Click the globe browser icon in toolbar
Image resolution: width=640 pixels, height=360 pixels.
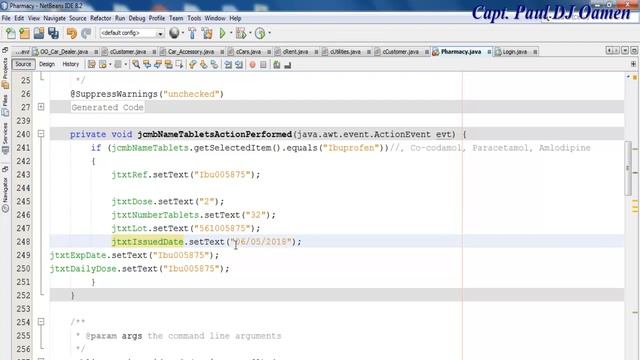coord(174,33)
